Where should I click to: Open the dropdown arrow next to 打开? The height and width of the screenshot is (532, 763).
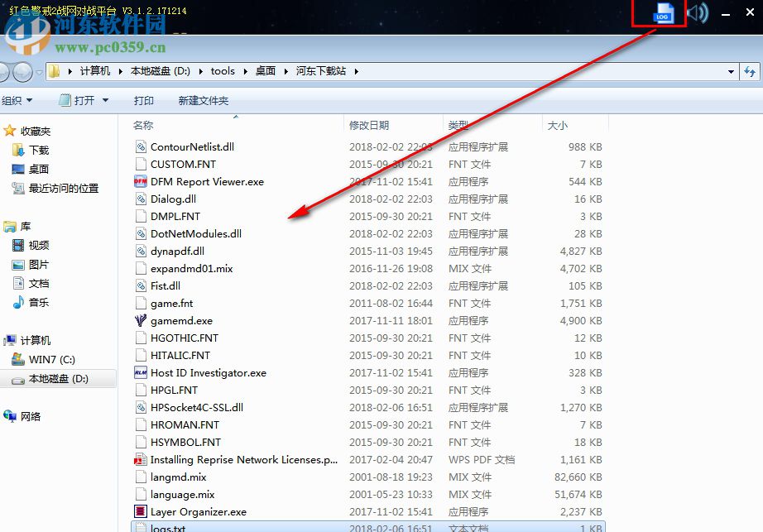tap(105, 100)
